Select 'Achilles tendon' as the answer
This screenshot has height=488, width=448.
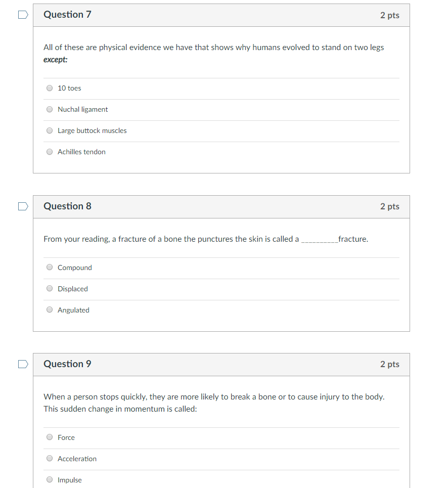tap(50, 152)
